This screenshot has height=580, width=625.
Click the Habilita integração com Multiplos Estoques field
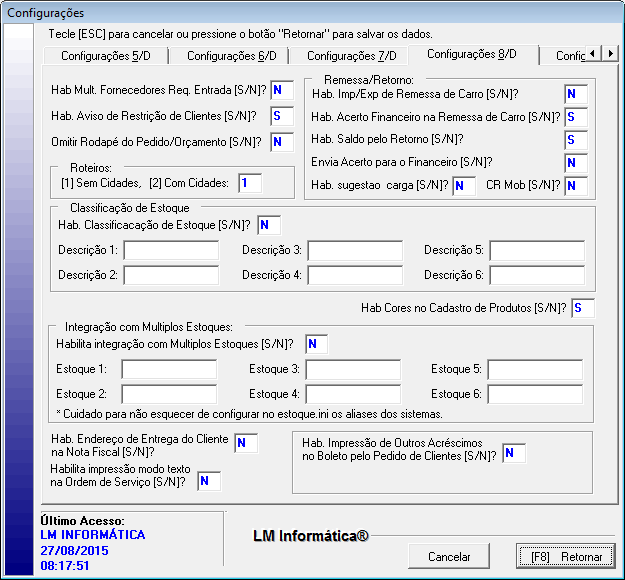[316, 345]
